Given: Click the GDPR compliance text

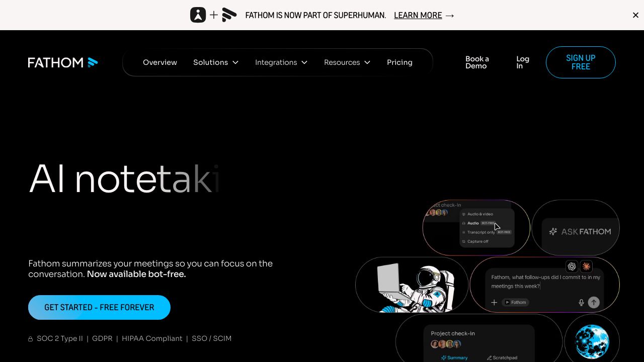Looking at the screenshot, I should pyautogui.click(x=102, y=338).
